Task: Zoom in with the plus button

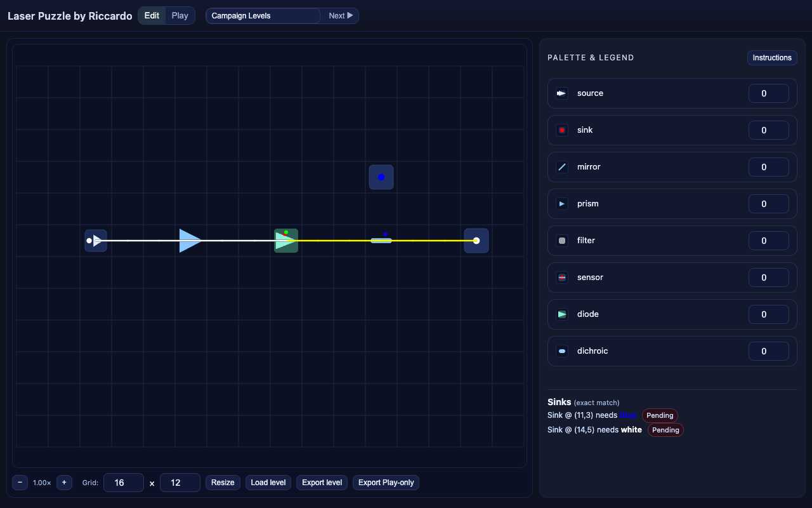Action: tap(64, 483)
